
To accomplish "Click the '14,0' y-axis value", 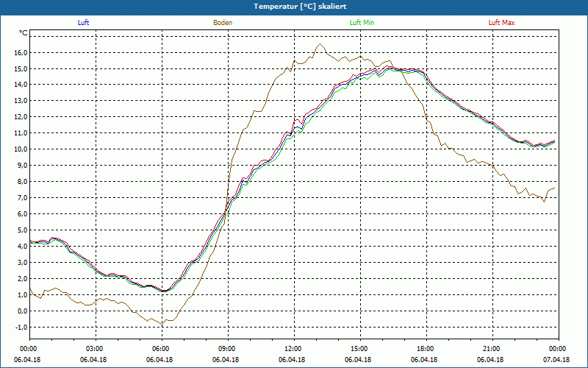I will click(x=21, y=85).
